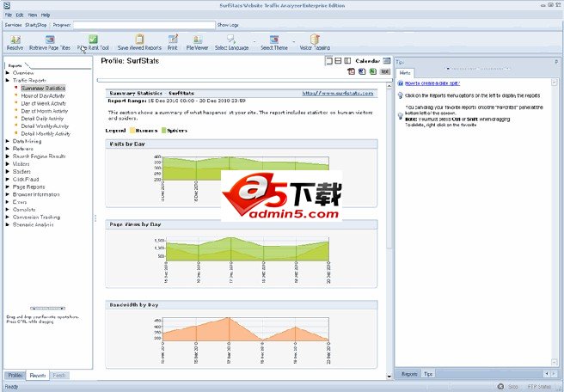Select Day of Week Activity report
This screenshot has height=392, width=564.
click(44, 103)
